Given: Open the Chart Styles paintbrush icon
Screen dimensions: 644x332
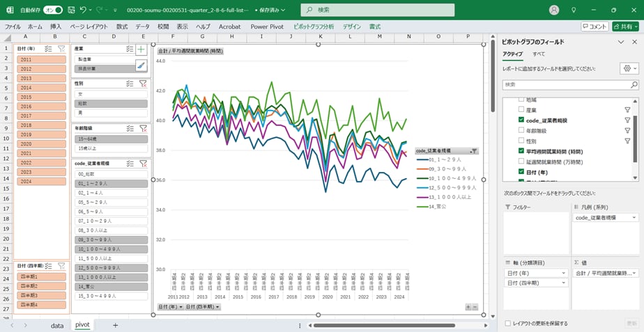Looking at the screenshot, I should point(141,65).
